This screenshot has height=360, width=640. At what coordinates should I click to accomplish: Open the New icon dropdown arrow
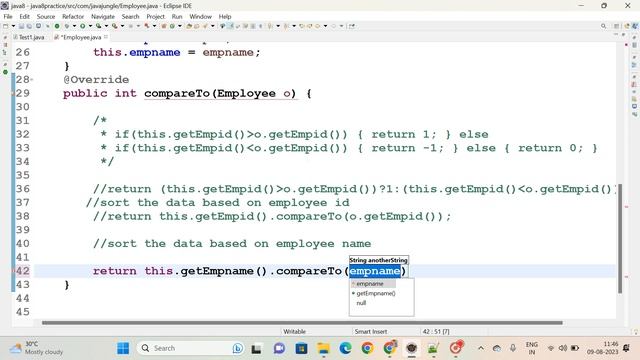[x=13, y=26]
